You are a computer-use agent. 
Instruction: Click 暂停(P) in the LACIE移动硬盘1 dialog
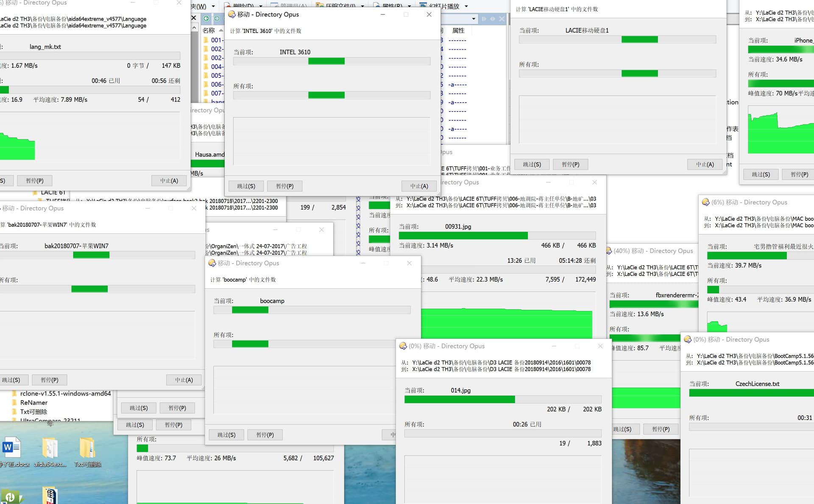pos(570,164)
